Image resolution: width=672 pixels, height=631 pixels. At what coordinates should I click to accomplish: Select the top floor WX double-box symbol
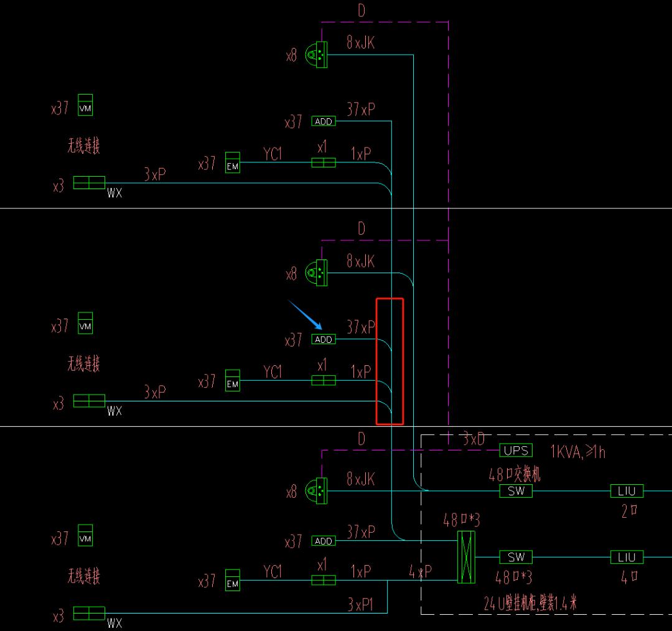89,182
